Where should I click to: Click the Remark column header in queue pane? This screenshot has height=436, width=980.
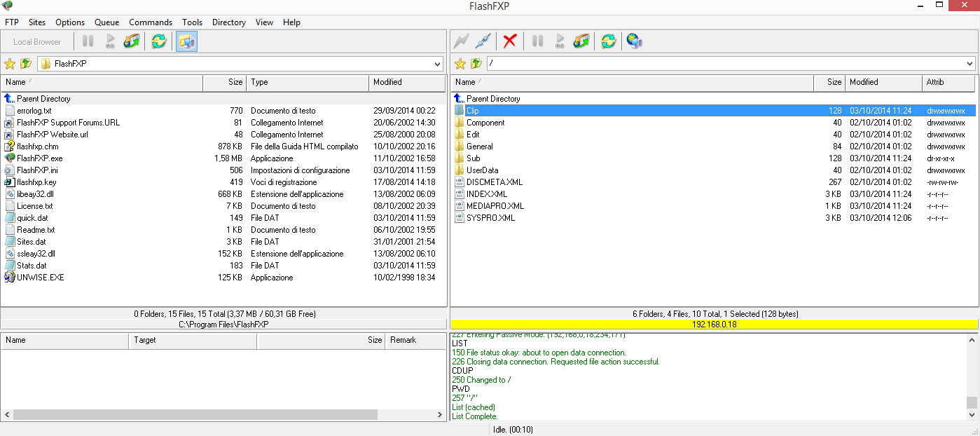(x=414, y=341)
